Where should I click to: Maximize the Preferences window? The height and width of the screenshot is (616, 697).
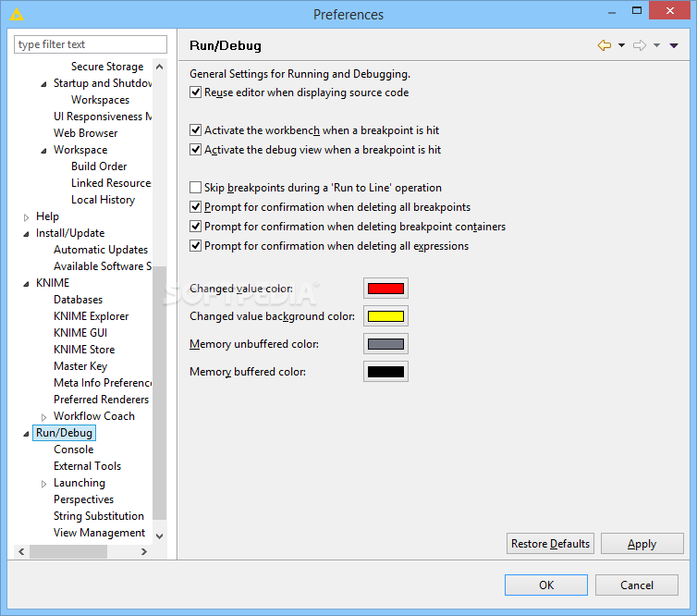[x=637, y=11]
